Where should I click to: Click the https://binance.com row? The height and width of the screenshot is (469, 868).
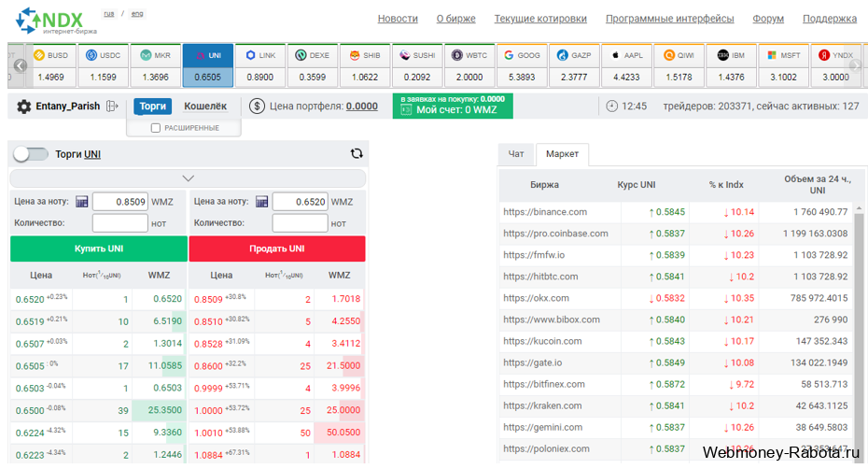(x=677, y=212)
